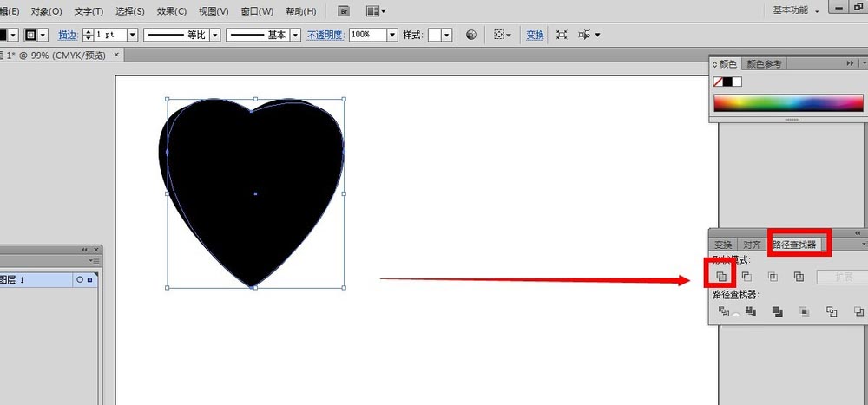Viewport: 868px width, 405px height.
Task: Close the document tab
Action: tap(118, 55)
